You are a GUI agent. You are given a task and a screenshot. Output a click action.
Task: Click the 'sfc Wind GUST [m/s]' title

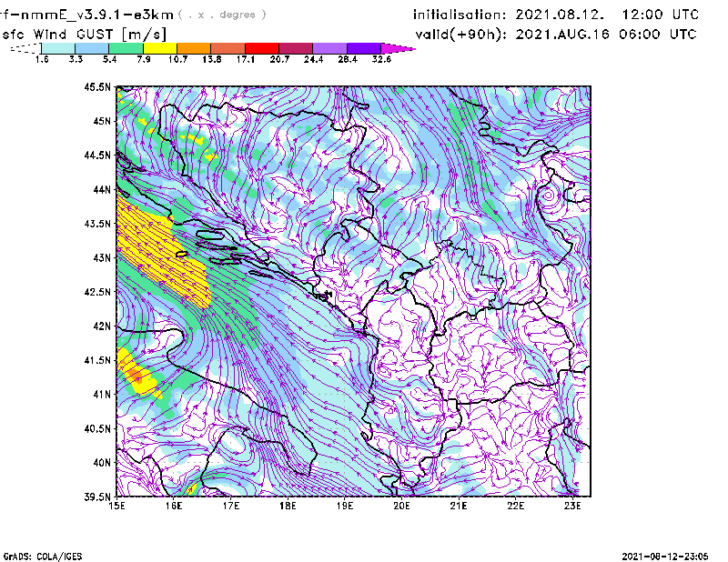pyautogui.click(x=84, y=35)
